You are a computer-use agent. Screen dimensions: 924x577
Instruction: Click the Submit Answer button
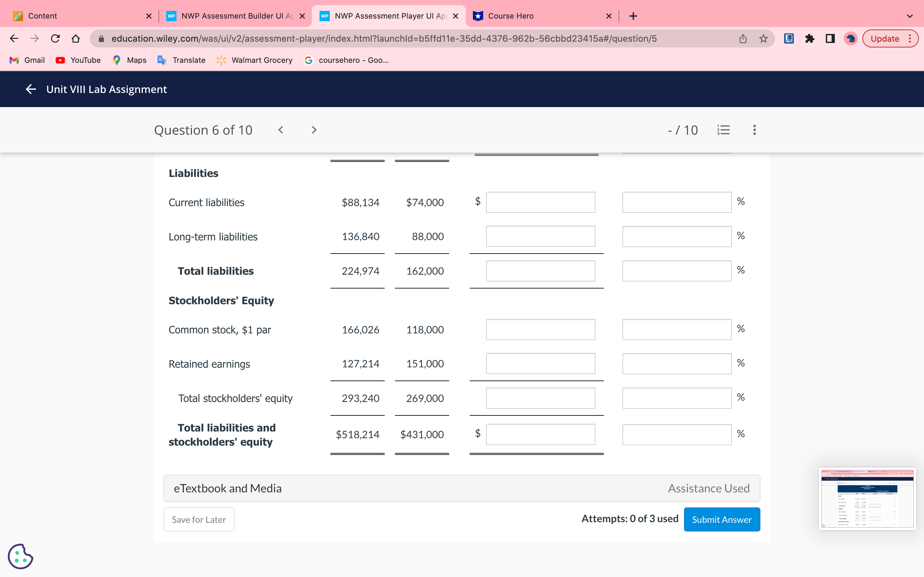[x=722, y=519]
